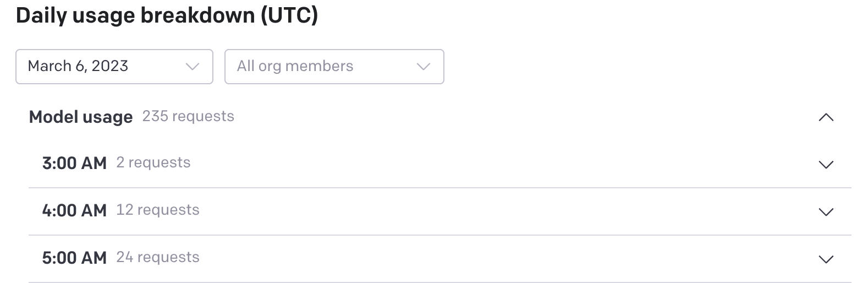Click the (UTC) suffix in the title
868x283 pixels.
pos(289,15)
